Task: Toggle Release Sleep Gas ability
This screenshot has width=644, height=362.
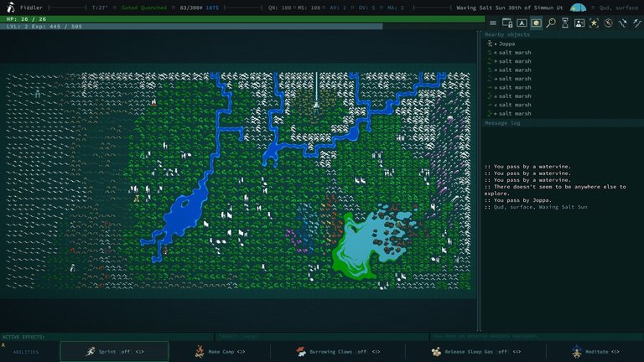Action: (475, 352)
